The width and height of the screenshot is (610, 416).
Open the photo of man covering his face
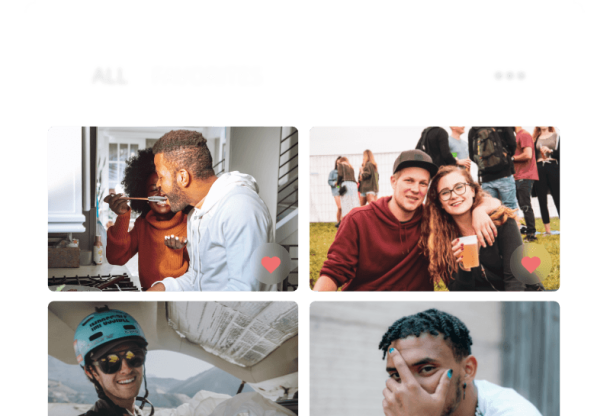tap(435, 358)
